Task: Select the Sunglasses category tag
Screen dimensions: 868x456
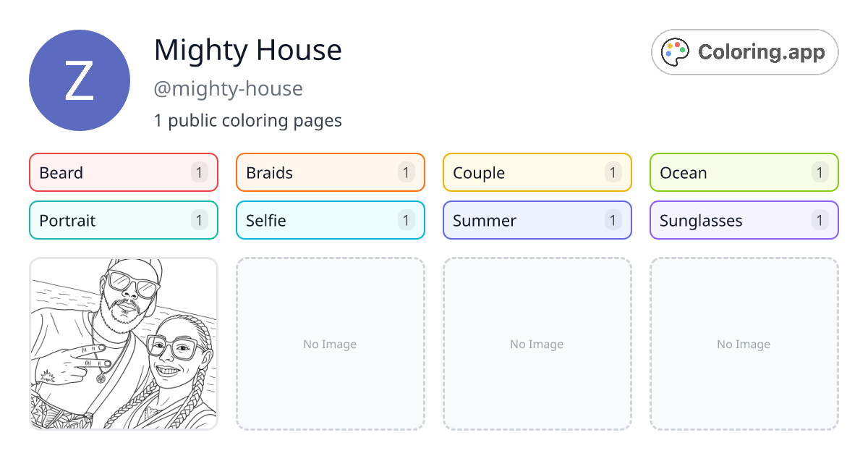Action: [744, 220]
